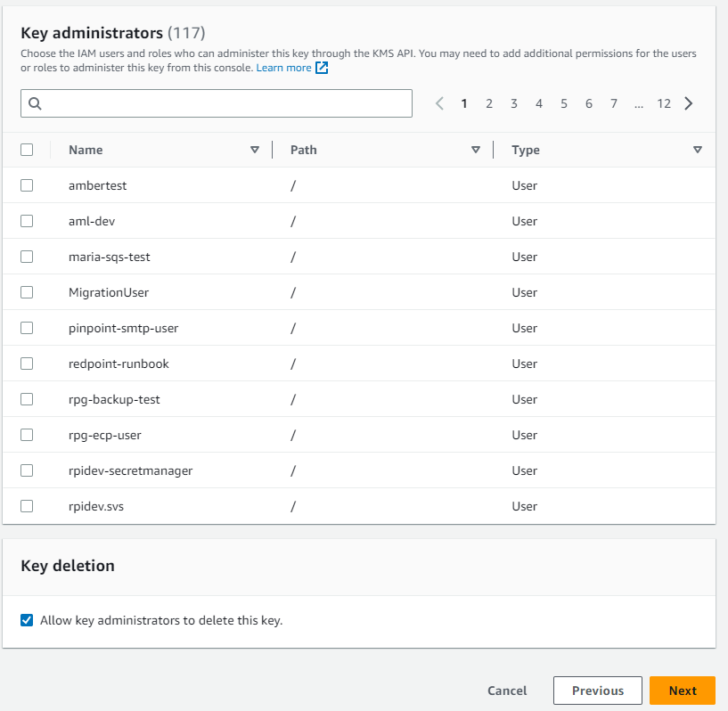This screenshot has width=728, height=711.
Task: Disable Allow key administrators to delete
Action: click(27, 620)
